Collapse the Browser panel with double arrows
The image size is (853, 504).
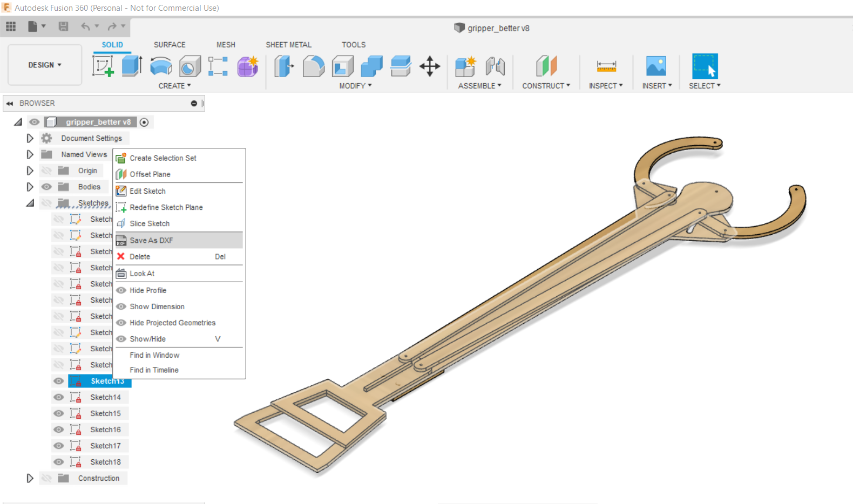10,103
